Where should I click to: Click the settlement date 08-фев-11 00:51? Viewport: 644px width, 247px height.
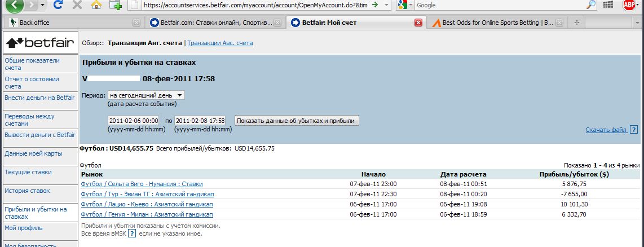pos(464,184)
